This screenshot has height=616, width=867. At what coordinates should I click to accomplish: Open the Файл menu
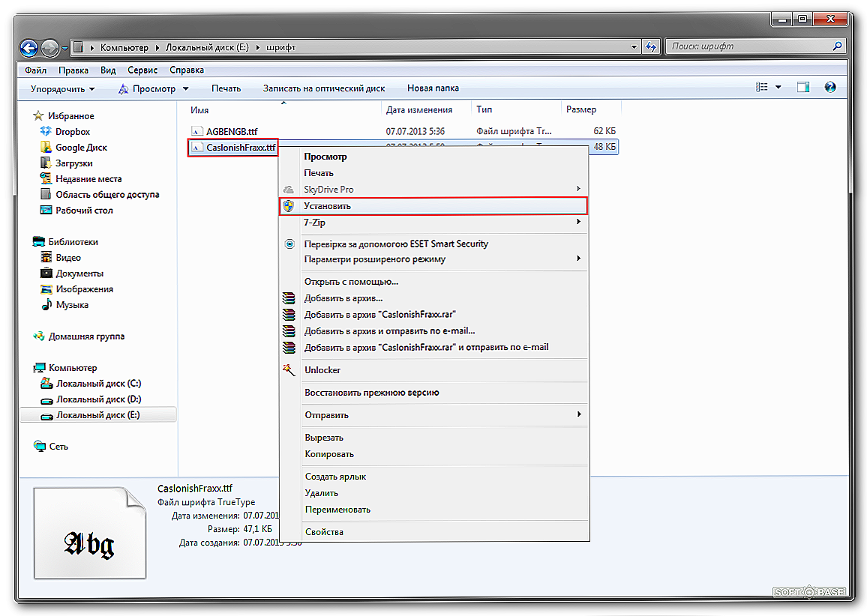[35, 70]
